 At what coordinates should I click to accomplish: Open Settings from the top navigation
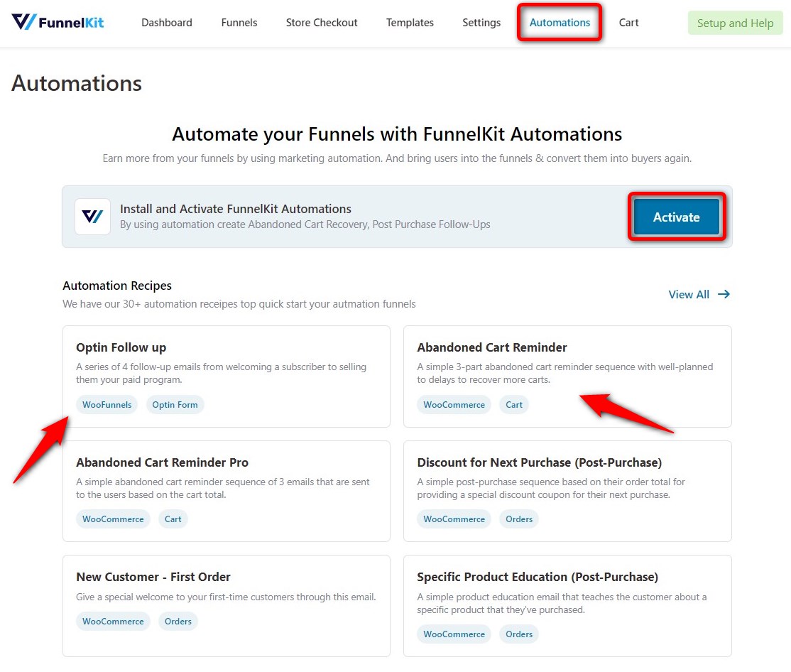[x=481, y=22]
